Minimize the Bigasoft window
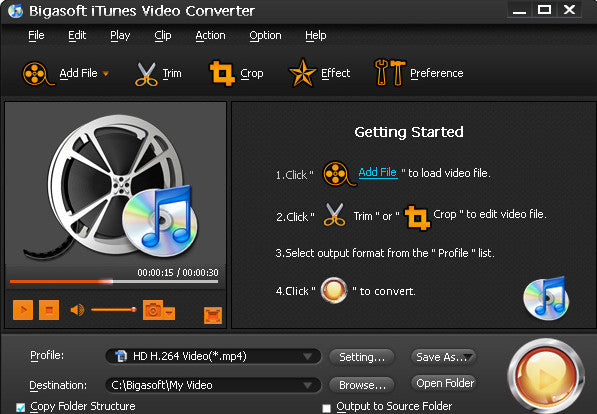This screenshot has width=597, height=414. point(519,10)
